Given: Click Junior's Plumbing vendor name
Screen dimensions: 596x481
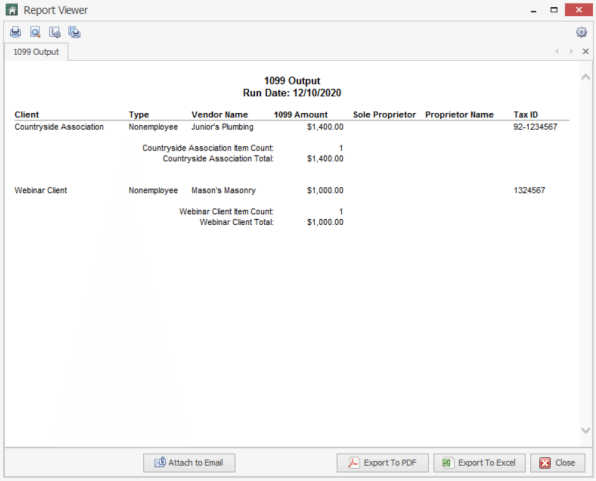Looking at the screenshot, I should point(222,127).
